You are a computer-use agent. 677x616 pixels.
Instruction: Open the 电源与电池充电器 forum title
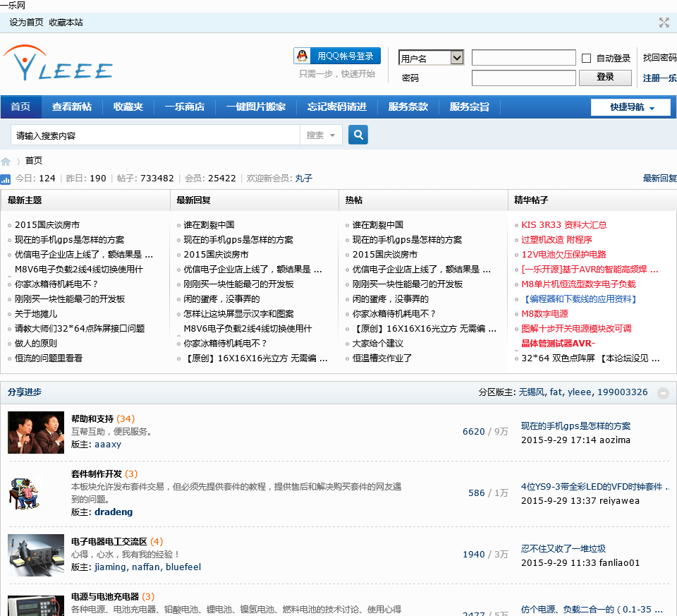point(105,597)
